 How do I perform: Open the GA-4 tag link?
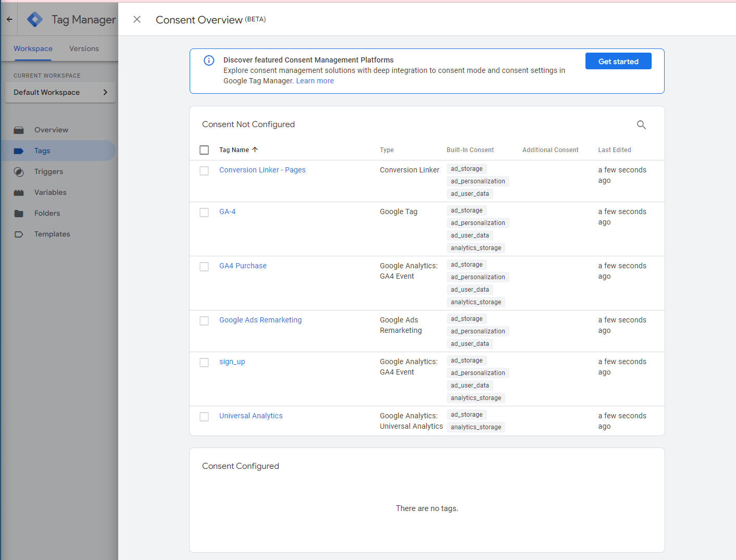tap(227, 211)
